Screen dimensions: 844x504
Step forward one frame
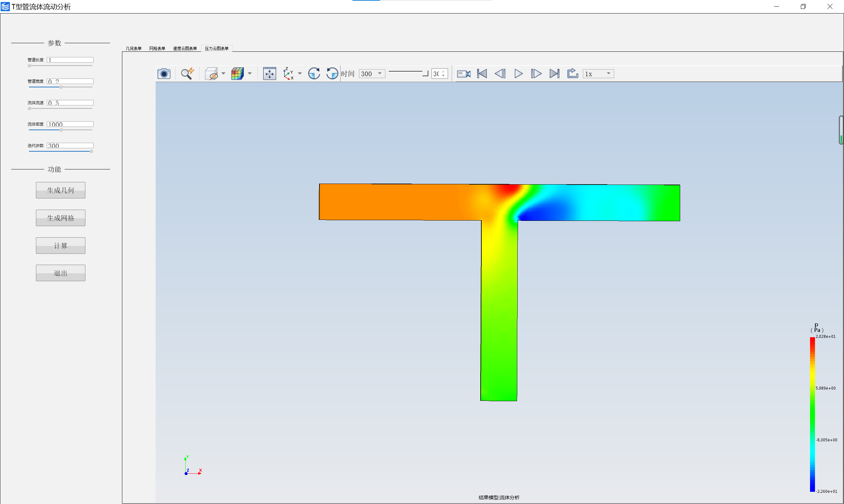[536, 74]
